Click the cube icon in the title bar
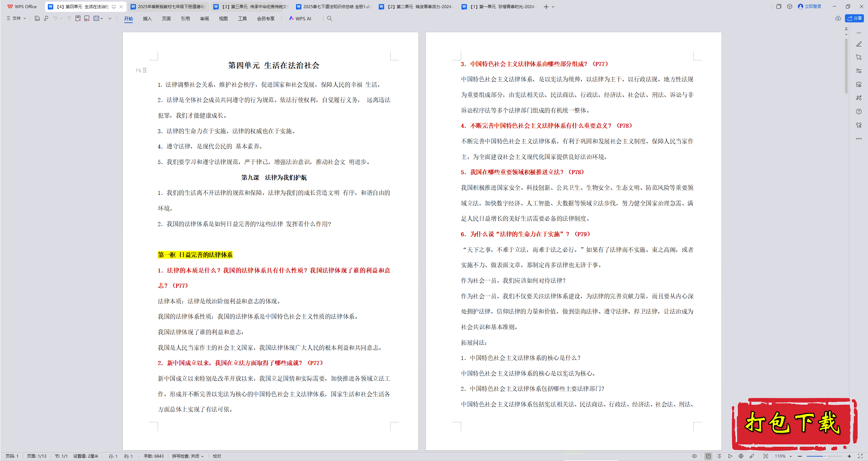 point(790,6)
